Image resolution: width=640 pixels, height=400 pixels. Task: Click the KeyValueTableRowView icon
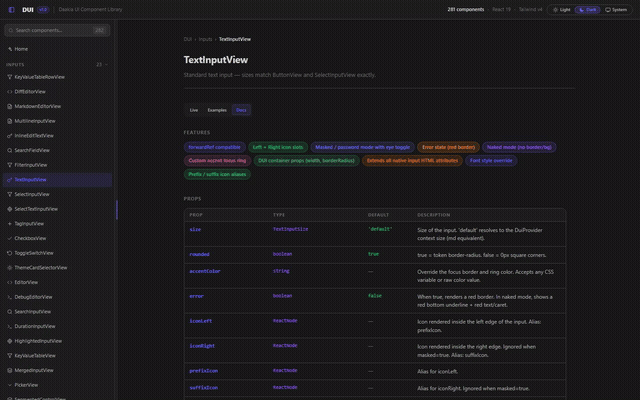[x=10, y=77]
